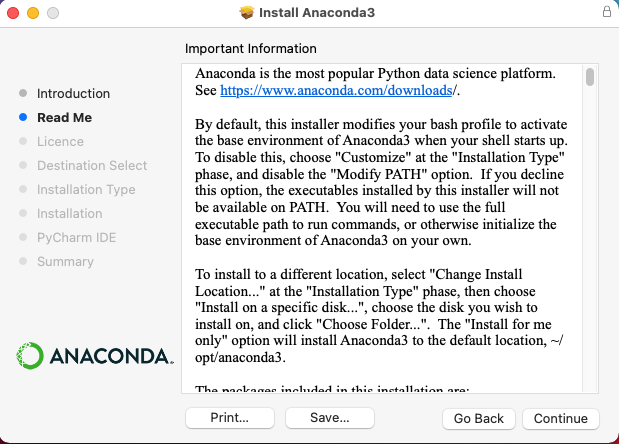Viewport: 619px width, 444px height.
Task: Click the Licence step in sidebar
Action: pos(60,142)
